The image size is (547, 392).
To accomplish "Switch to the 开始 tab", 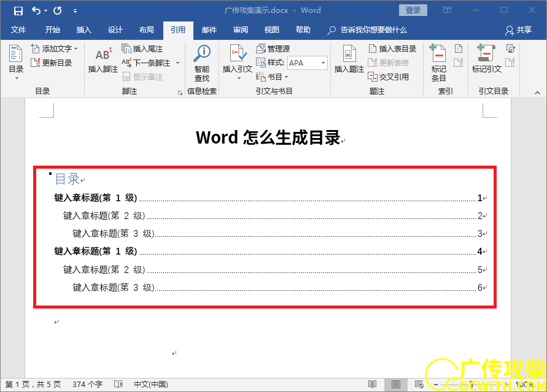I will click(x=52, y=30).
